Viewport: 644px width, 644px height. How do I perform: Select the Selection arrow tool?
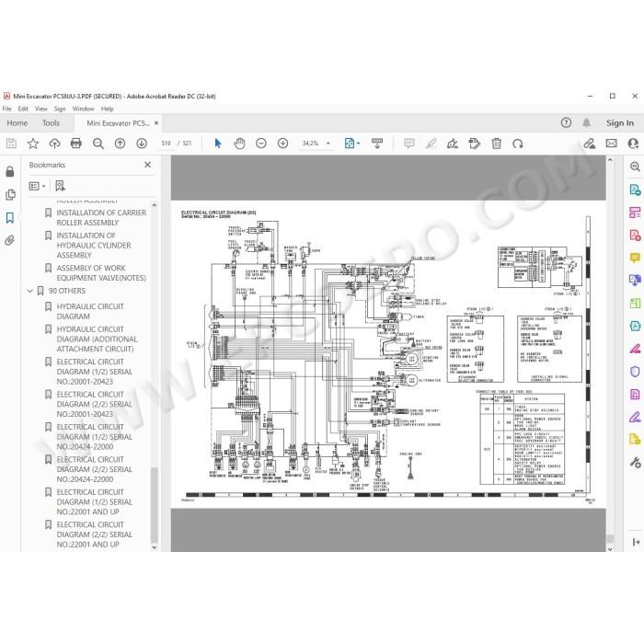pos(218,144)
